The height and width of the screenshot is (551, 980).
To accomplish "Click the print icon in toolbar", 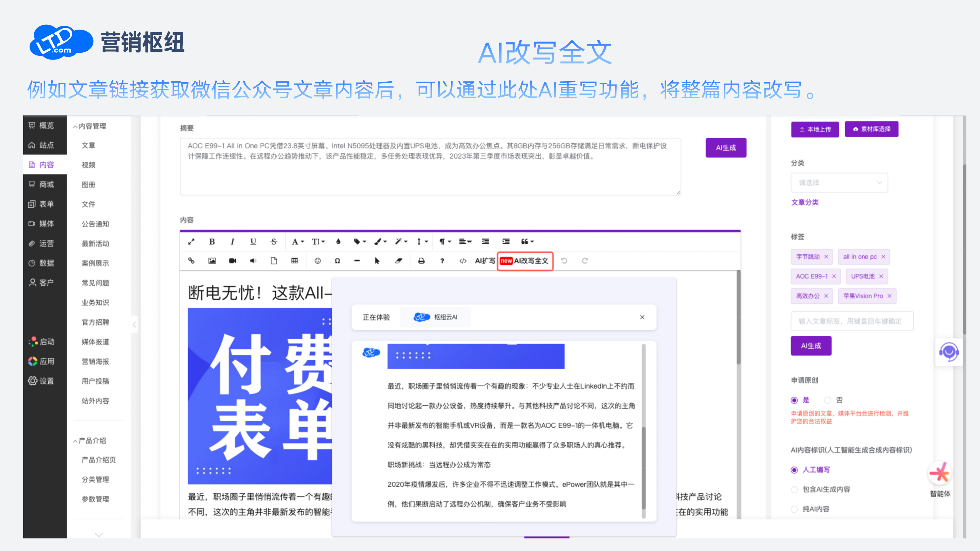I will 421,261.
